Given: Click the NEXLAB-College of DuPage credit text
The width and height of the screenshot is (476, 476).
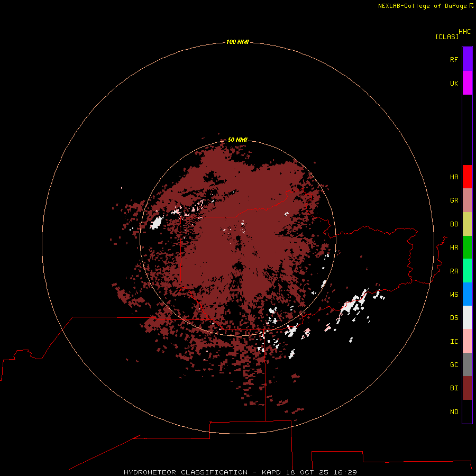Looking at the screenshot, I should pos(422,6).
